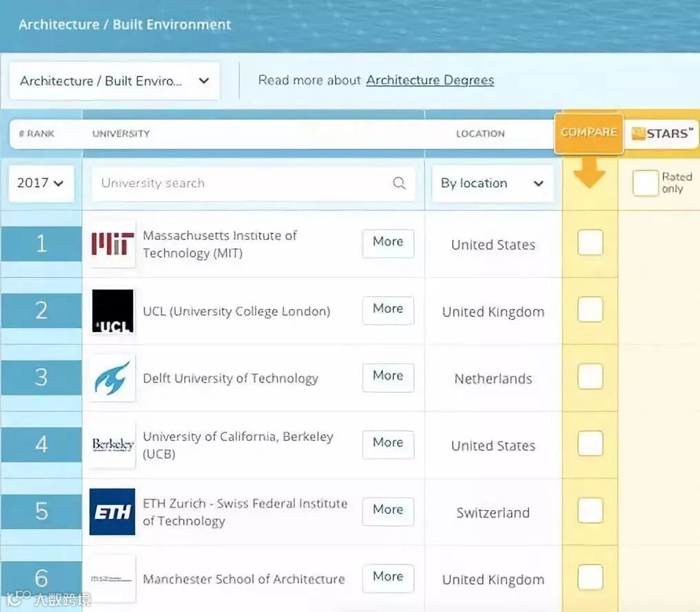The height and width of the screenshot is (612, 700).
Task: Click the COMPARE column tab
Action: pyautogui.click(x=589, y=133)
